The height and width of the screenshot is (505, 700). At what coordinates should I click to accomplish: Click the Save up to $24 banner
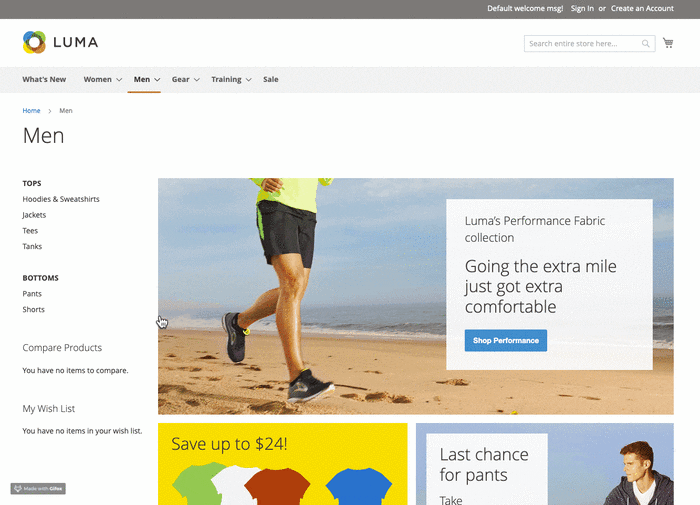click(282, 463)
